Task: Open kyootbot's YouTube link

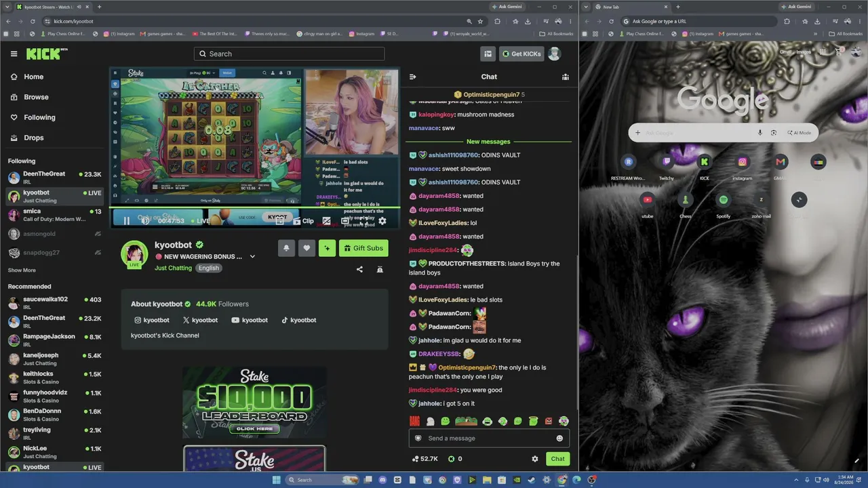Action: (x=250, y=320)
